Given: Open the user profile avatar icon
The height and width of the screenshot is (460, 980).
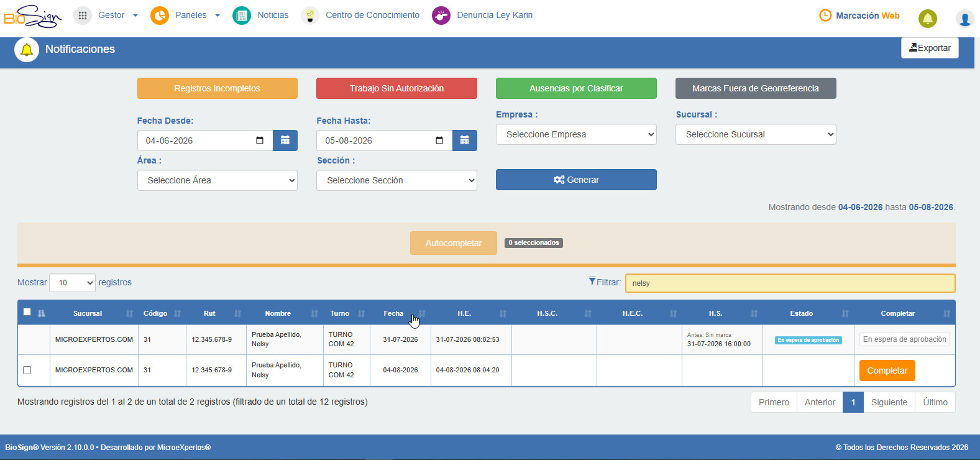Looking at the screenshot, I should click(964, 19).
